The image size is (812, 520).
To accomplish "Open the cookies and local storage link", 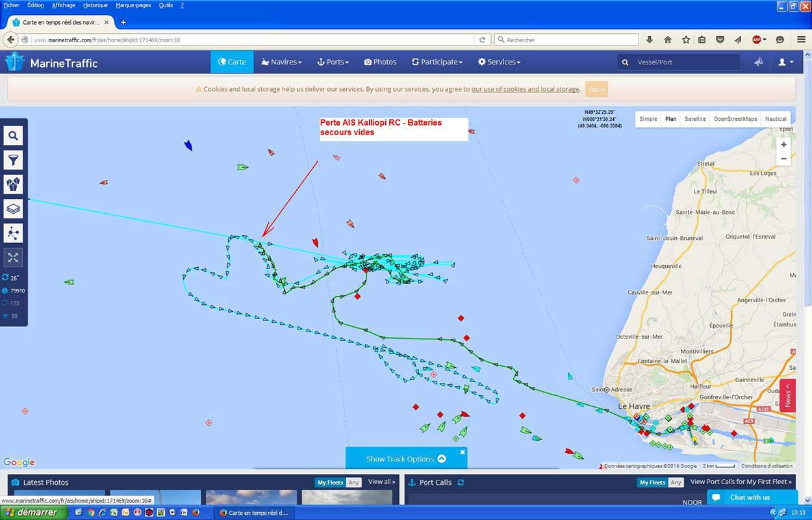I will (525, 89).
